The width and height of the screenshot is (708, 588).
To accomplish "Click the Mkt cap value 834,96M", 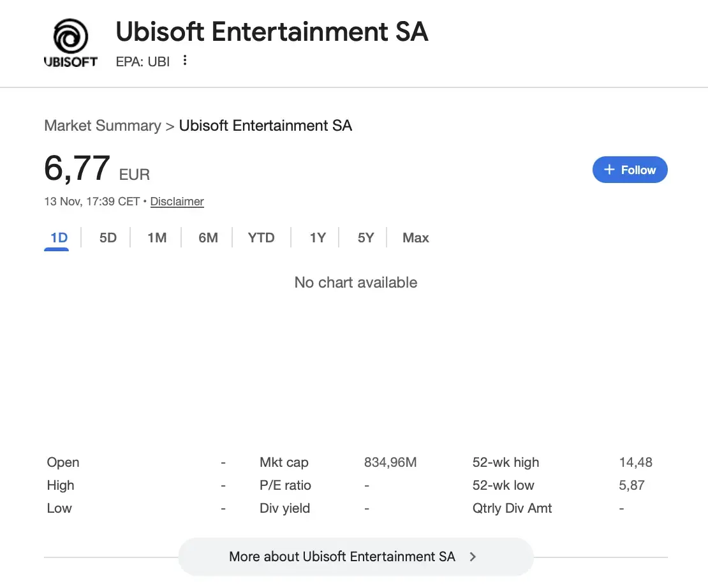I will 390,462.
